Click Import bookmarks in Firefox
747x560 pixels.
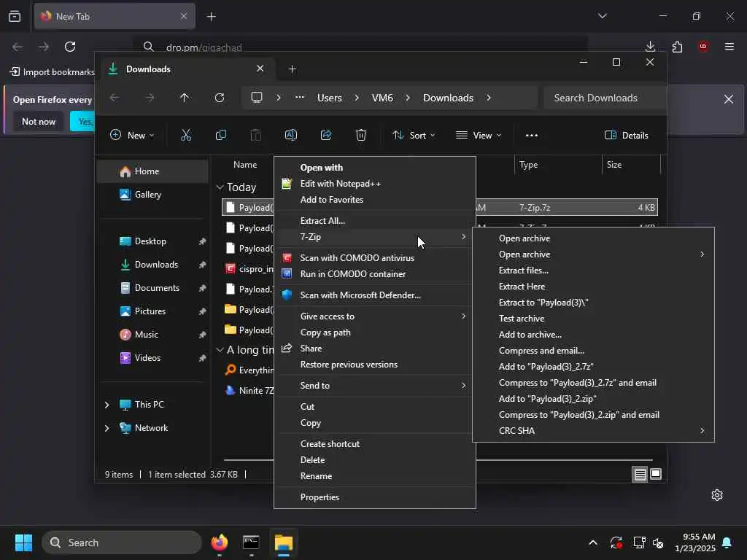click(x=53, y=72)
